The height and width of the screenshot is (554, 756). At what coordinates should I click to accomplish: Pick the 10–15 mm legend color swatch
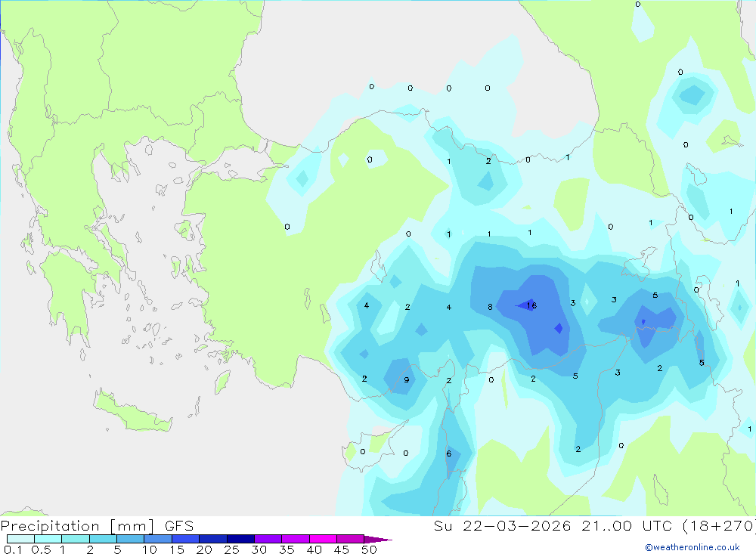coord(158,539)
